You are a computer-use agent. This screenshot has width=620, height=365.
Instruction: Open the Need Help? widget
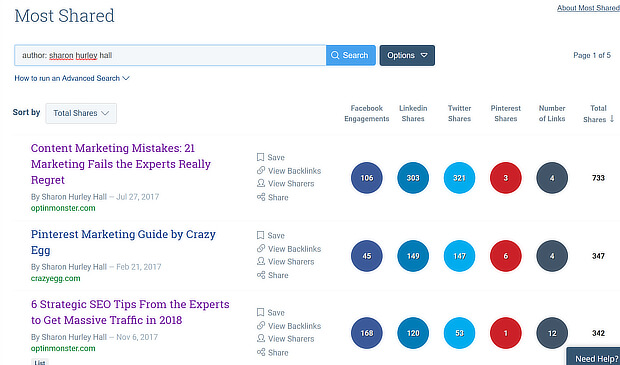[593, 357]
